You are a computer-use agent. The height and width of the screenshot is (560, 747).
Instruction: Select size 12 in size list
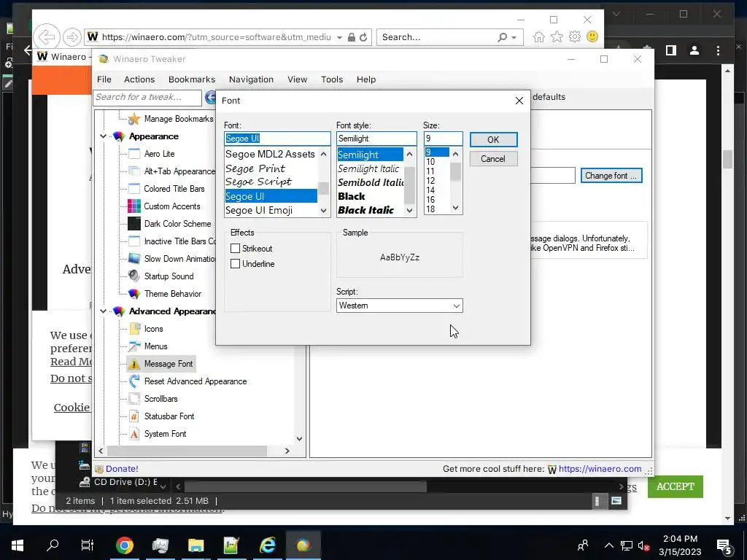(430, 181)
